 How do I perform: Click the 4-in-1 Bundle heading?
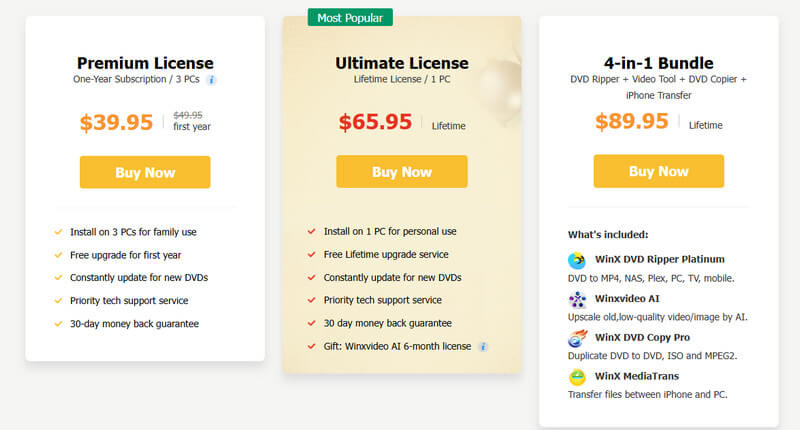(x=658, y=63)
